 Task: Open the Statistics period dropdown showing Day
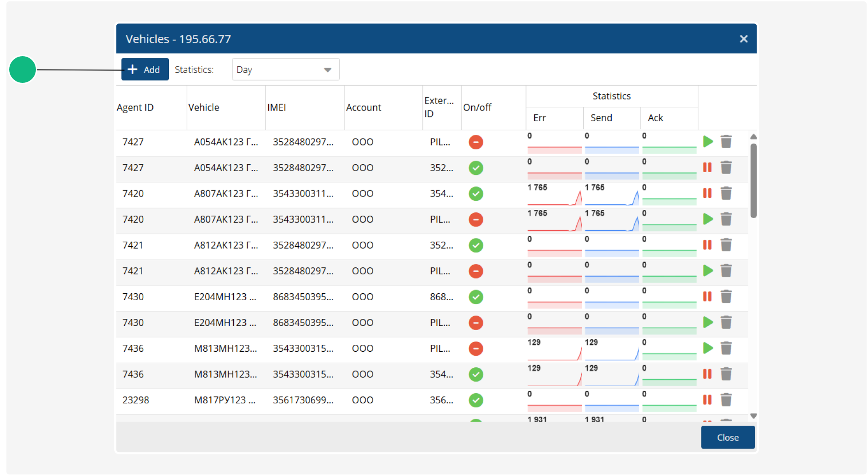coord(286,70)
